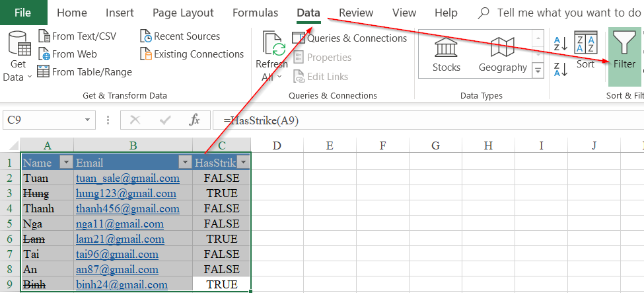
Task: Open the Name column filter dropdown
Action: click(65, 163)
